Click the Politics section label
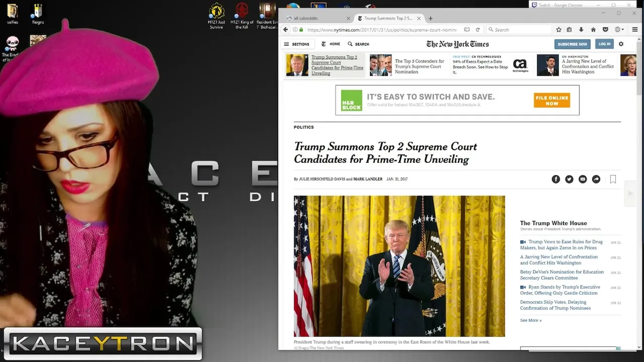 303,127
